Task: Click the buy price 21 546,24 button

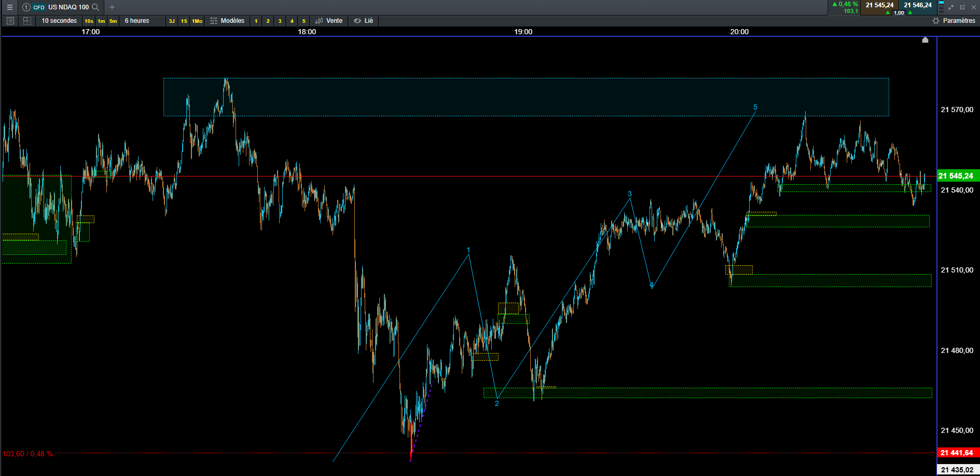Action: pos(918,5)
